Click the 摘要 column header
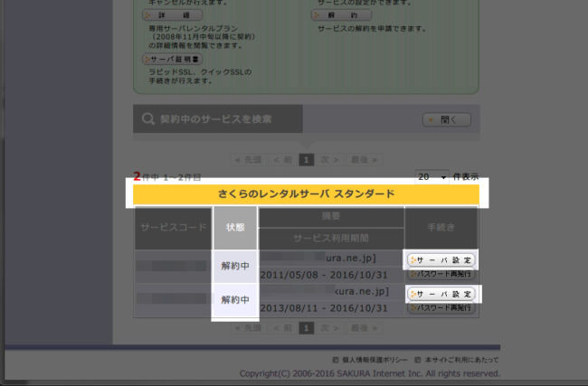Screen dimensions: 588x386 [331, 216]
